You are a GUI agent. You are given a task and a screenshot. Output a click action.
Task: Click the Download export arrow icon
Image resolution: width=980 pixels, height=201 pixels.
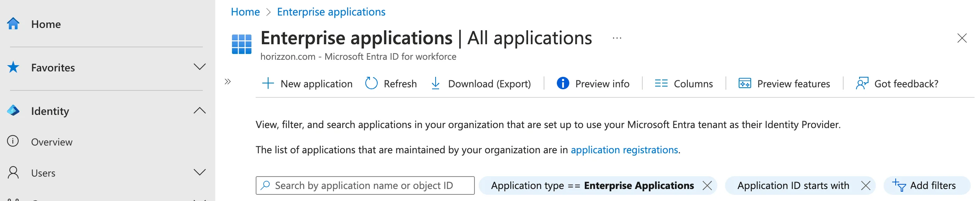[x=436, y=83]
